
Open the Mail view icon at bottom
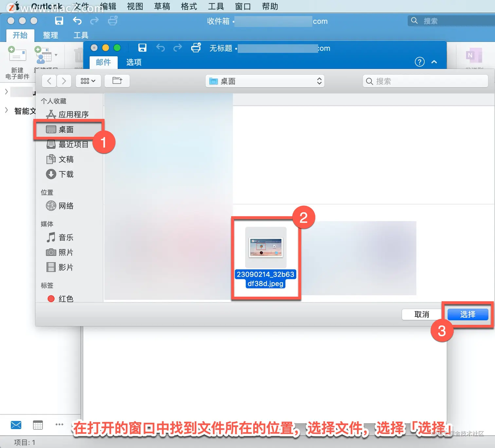coord(16,425)
